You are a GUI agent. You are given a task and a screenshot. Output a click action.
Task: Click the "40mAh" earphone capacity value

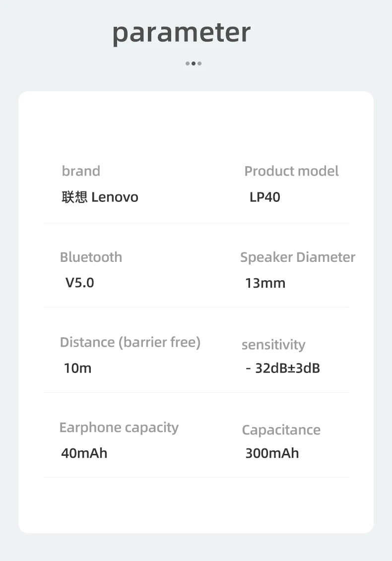(x=84, y=453)
